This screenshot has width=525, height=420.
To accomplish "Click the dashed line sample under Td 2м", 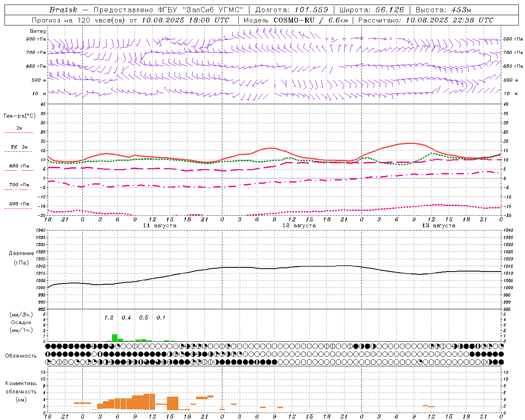I will point(18,151).
